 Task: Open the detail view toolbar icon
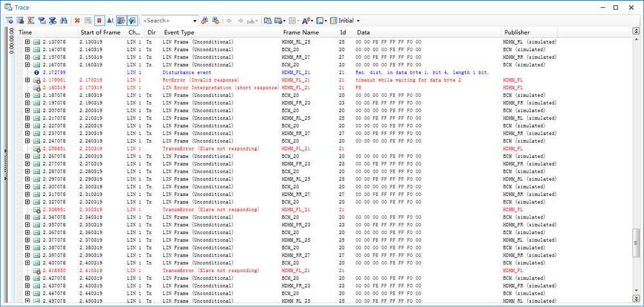point(10,20)
